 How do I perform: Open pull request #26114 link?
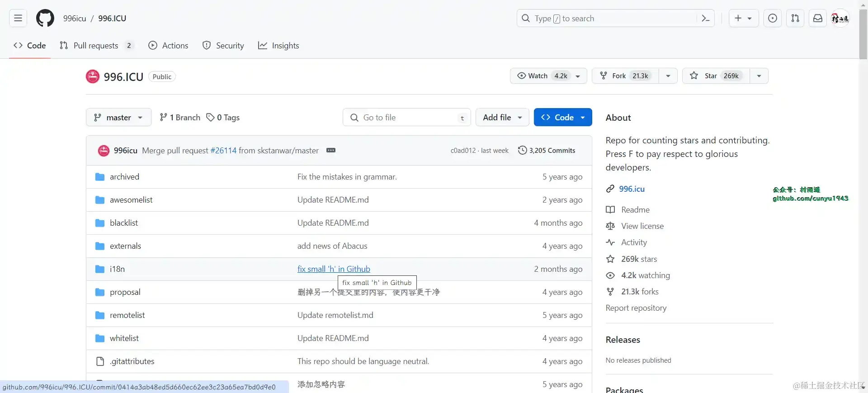click(223, 151)
